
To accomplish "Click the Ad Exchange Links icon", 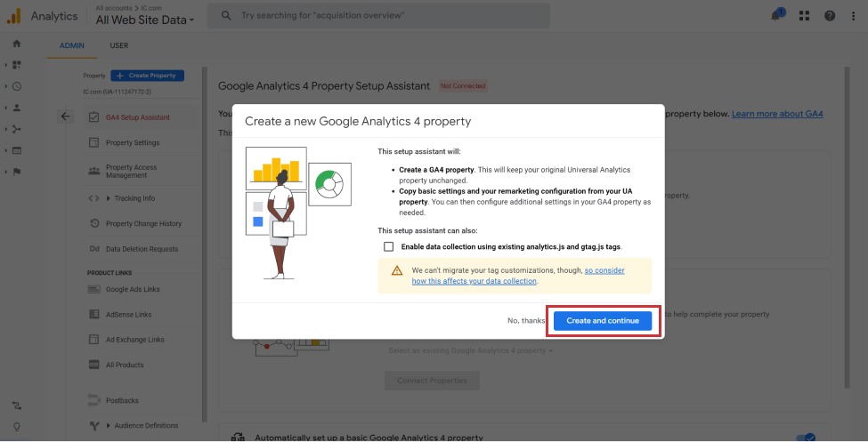I will pyautogui.click(x=94, y=340).
